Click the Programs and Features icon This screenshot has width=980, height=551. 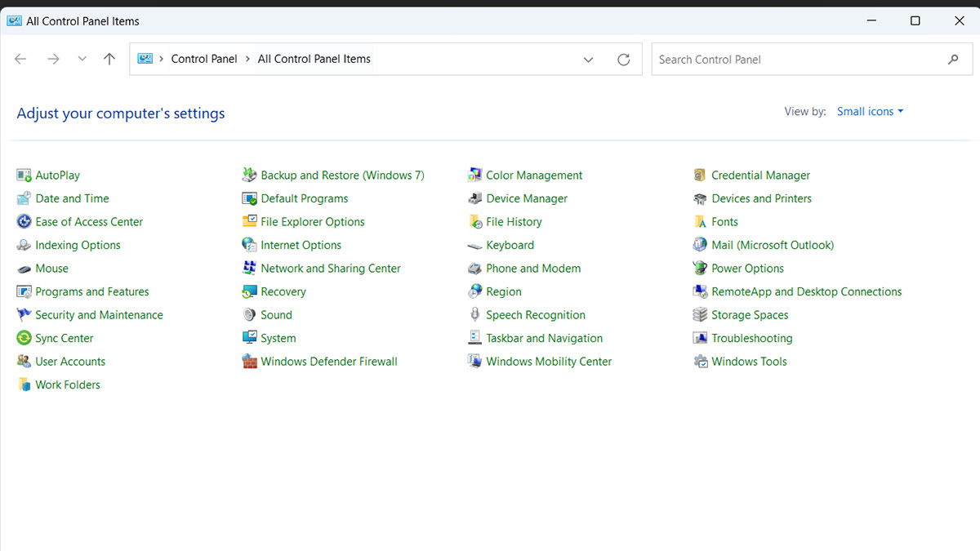coord(24,291)
